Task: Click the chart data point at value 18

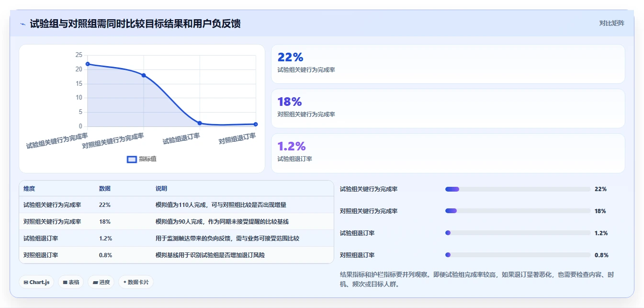Action: [144, 75]
